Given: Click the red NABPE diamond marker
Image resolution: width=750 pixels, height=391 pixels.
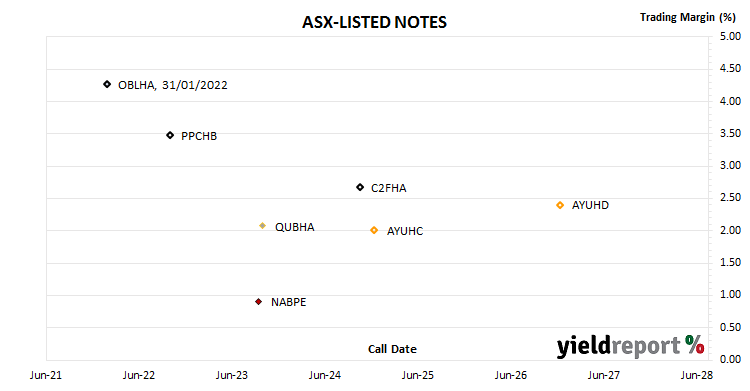Looking at the screenshot, I should pos(258,302).
